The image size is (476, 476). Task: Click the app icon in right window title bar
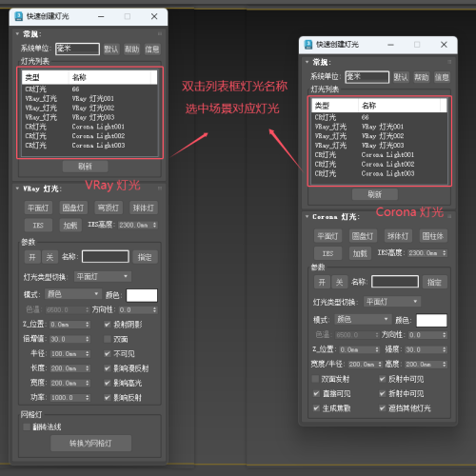tap(308, 45)
